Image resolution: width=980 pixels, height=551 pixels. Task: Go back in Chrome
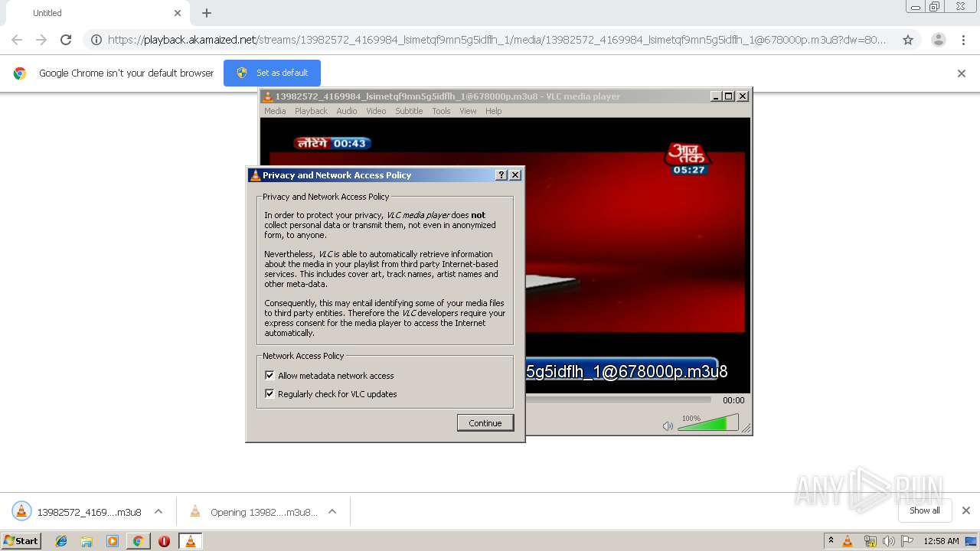point(17,40)
